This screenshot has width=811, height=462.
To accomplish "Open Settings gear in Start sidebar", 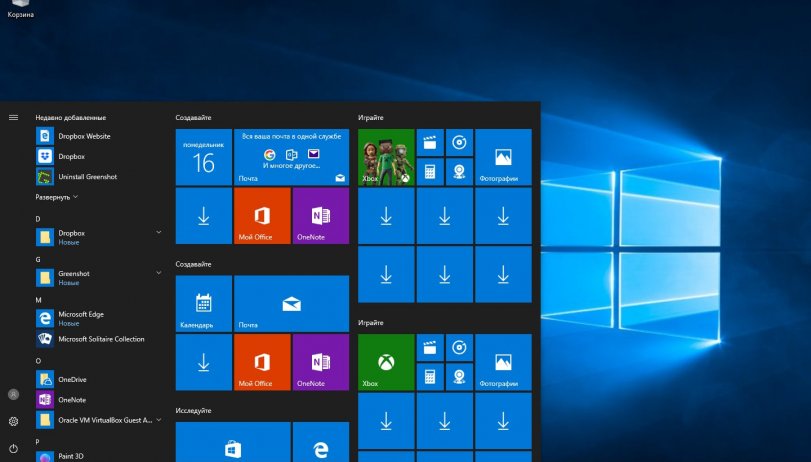I will (x=13, y=421).
